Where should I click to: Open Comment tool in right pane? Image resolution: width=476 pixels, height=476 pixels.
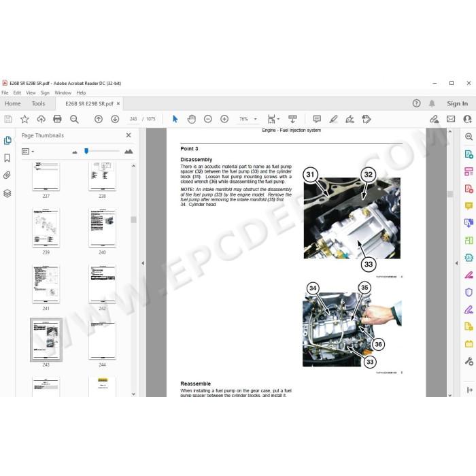[x=469, y=206]
